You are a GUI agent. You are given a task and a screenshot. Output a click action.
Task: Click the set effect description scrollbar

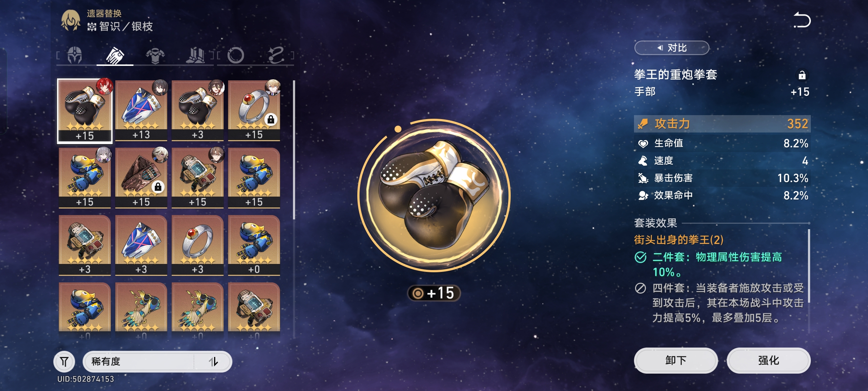tap(809, 266)
